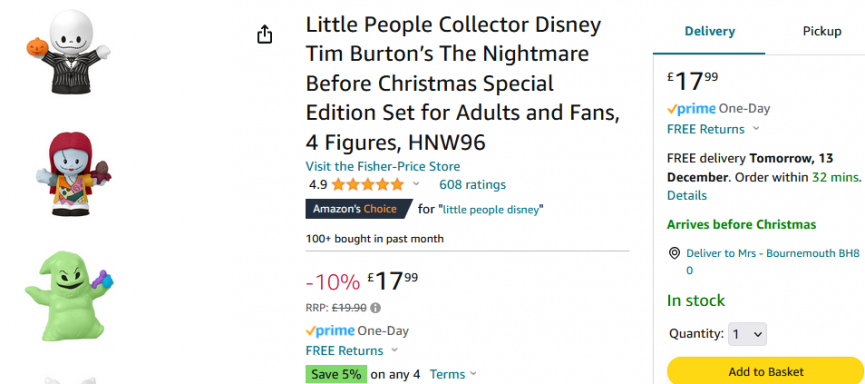Select the Sally figure thumbnail
Image resolution: width=865 pixels, height=384 pixels.
point(72,174)
